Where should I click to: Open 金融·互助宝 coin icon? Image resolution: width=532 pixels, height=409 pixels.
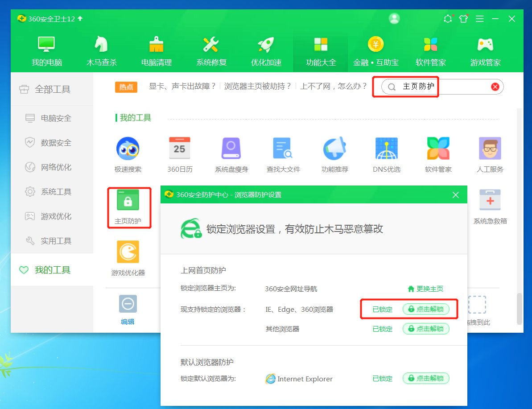coord(375,52)
